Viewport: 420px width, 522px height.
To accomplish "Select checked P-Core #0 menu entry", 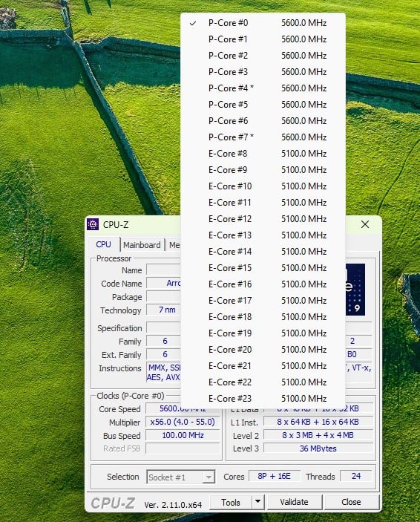I will click(263, 22).
